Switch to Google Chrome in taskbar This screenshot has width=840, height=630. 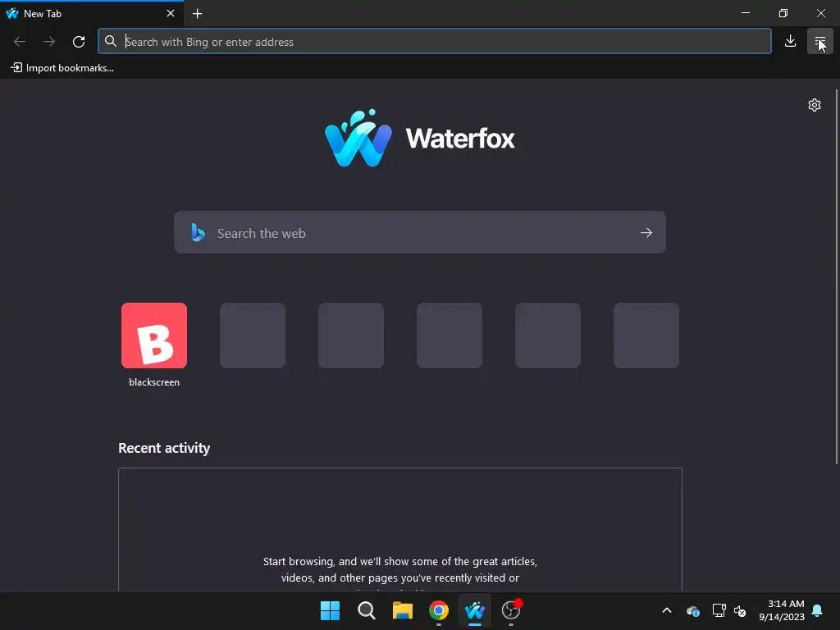click(x=439, y=610)
